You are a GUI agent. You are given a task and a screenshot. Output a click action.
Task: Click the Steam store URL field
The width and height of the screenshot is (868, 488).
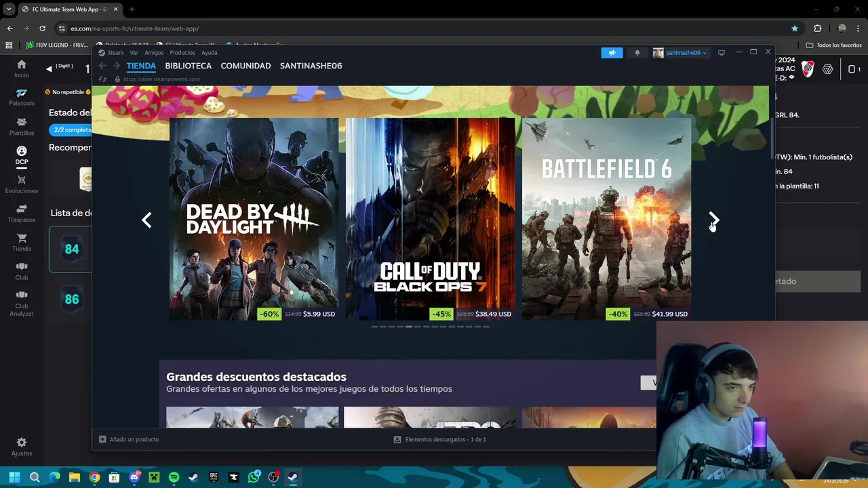pyautogui.click(x=161, y=79)
